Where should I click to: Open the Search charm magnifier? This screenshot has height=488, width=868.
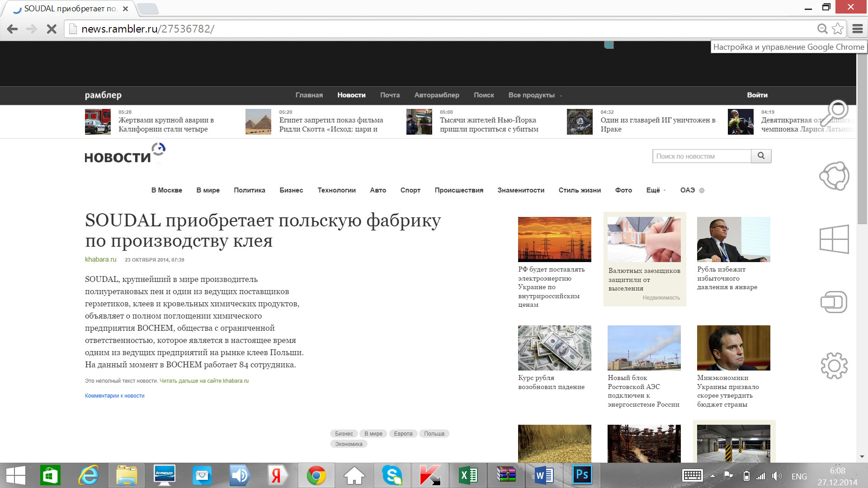(834, 113)
